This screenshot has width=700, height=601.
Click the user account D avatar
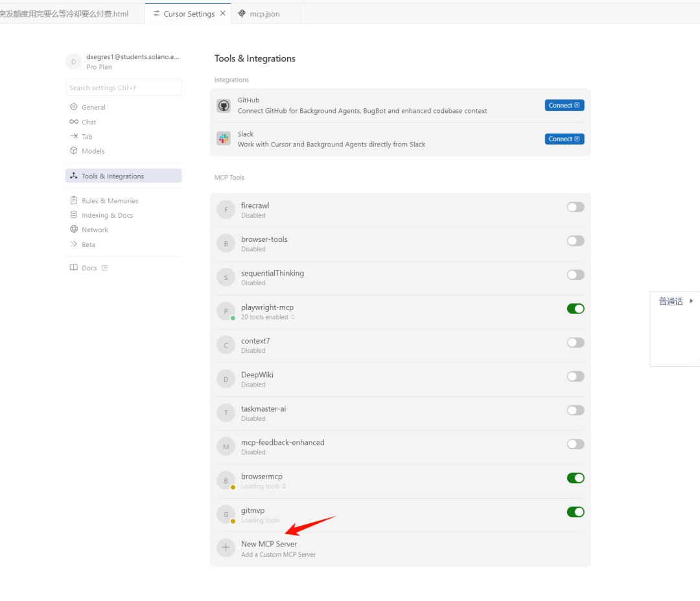pos(74,62)
